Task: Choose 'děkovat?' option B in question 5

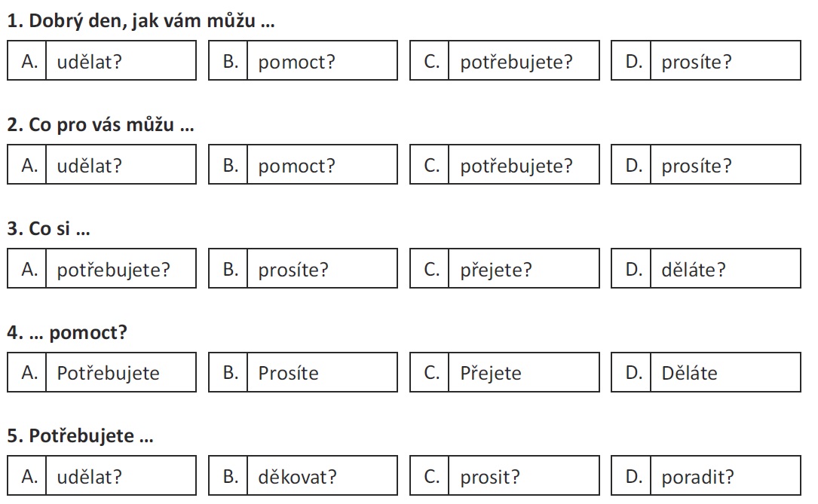Action: tap(303, 476)
